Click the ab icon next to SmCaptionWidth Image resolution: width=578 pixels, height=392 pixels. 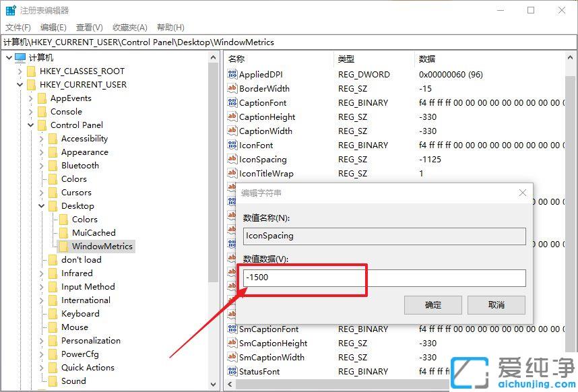[x=232, y=357]
